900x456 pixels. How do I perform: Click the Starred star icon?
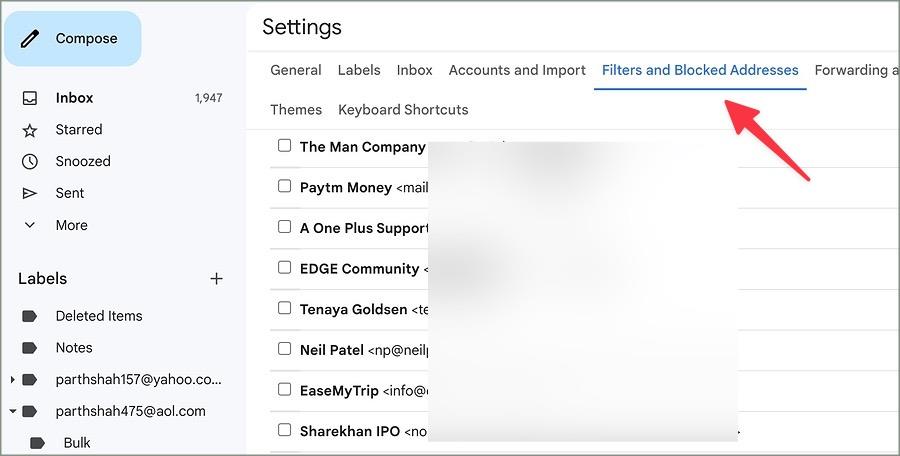(29, 130)
